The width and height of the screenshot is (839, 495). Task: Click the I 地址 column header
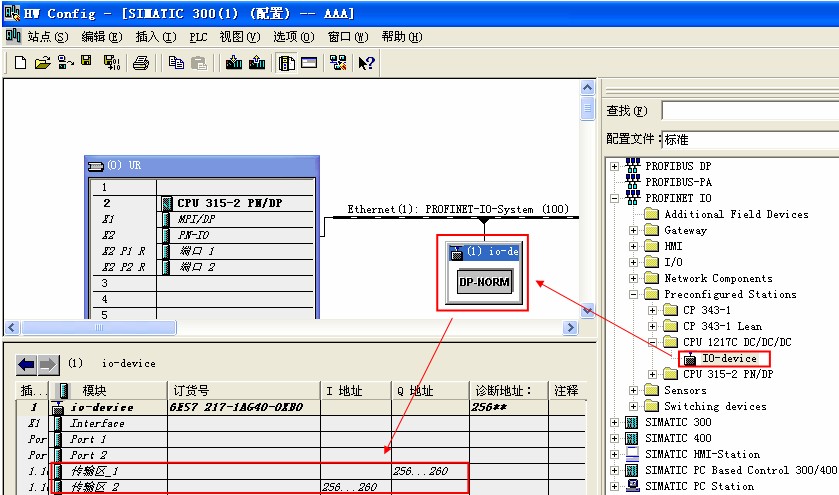[356, 391]
